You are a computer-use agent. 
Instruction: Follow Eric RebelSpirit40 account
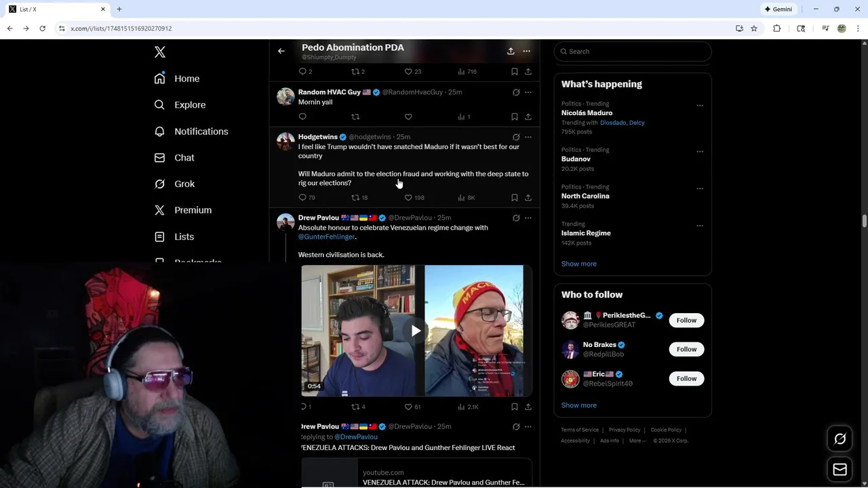tap(686, 379)
